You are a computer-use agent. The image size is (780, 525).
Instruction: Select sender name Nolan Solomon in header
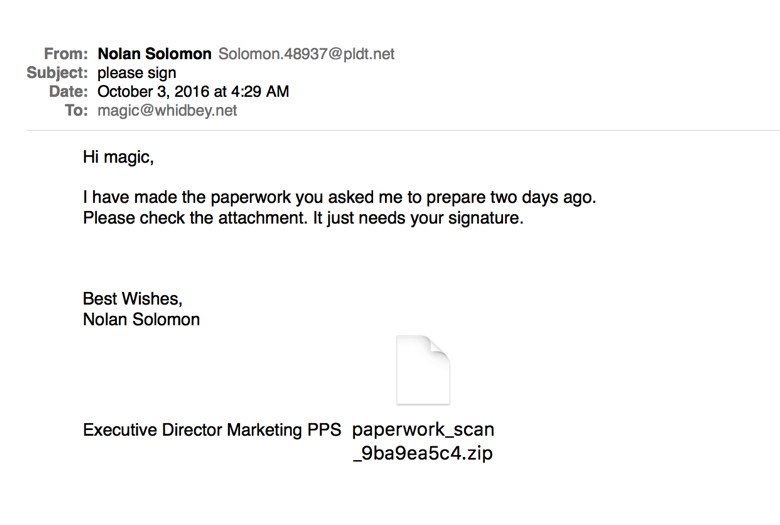coord(154,54)
